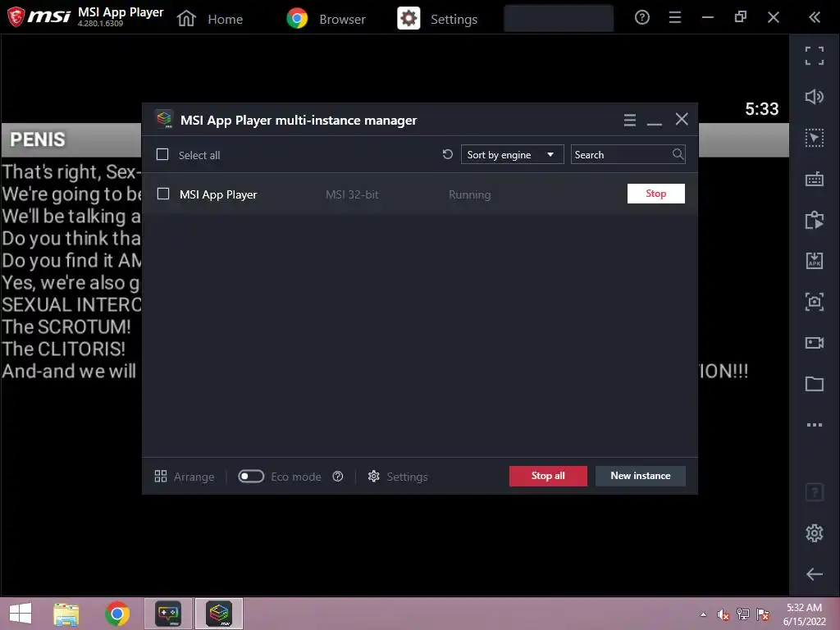Click the Eco mode help question icon

point(337,477)
